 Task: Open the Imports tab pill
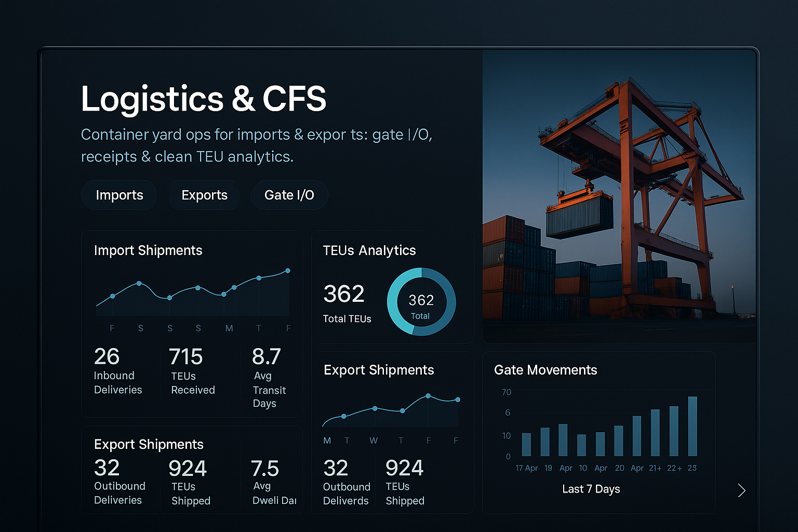(119, 195)
